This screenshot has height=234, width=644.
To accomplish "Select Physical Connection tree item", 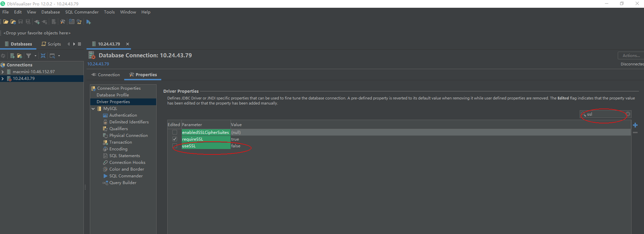I will click(129, 135).
